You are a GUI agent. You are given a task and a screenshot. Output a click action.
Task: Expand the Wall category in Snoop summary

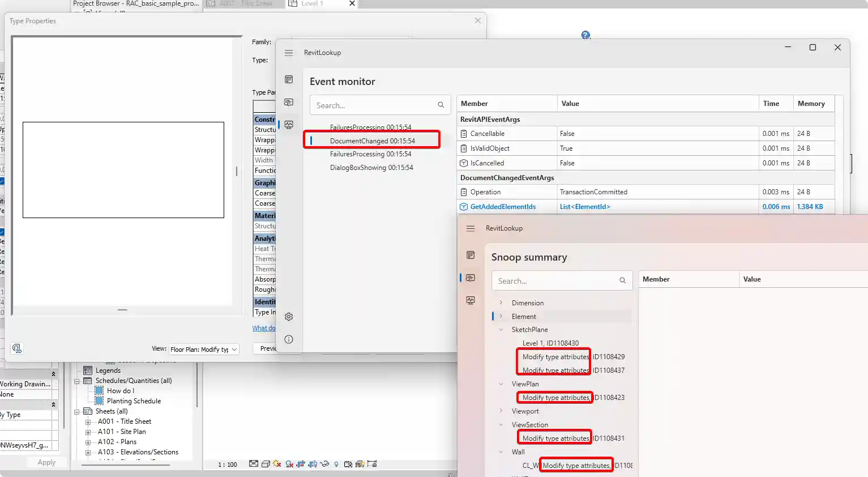coord(501,452)
